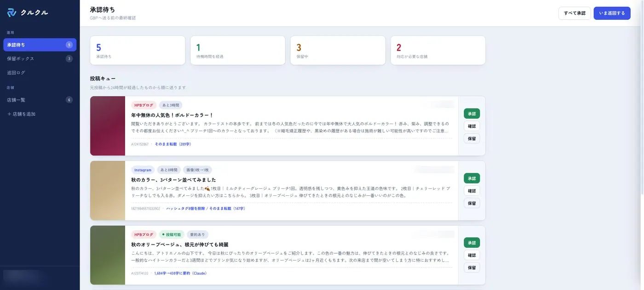
Task: Click the すべて承認 button
Action: [575, 13]
